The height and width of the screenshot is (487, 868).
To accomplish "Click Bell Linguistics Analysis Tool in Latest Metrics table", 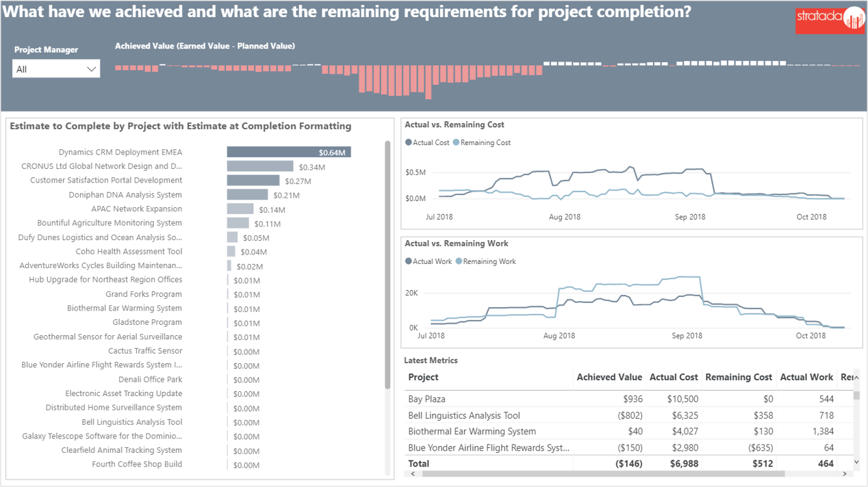I will (464, 415).
